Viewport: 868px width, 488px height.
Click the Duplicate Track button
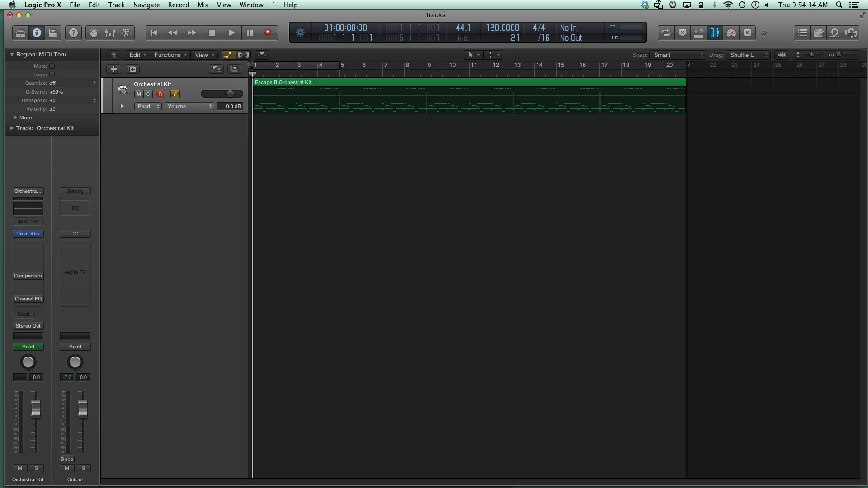[132, 69]
